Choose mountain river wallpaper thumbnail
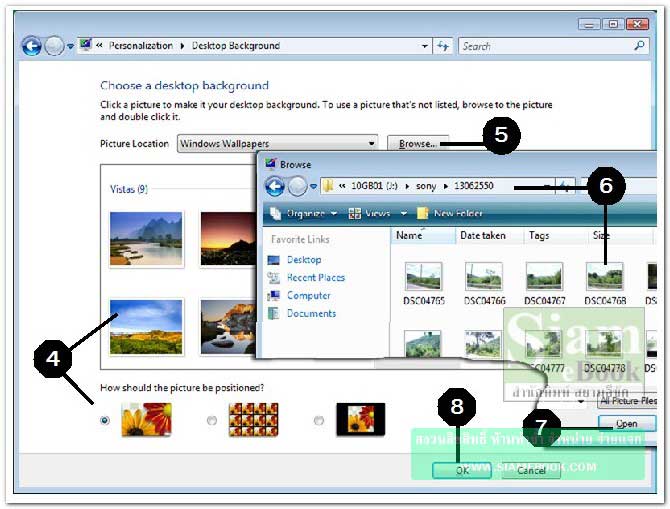 (x=146, y=239)
